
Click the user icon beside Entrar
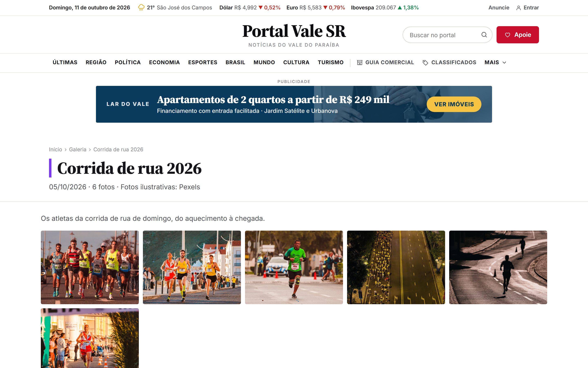tap(518, 8)
